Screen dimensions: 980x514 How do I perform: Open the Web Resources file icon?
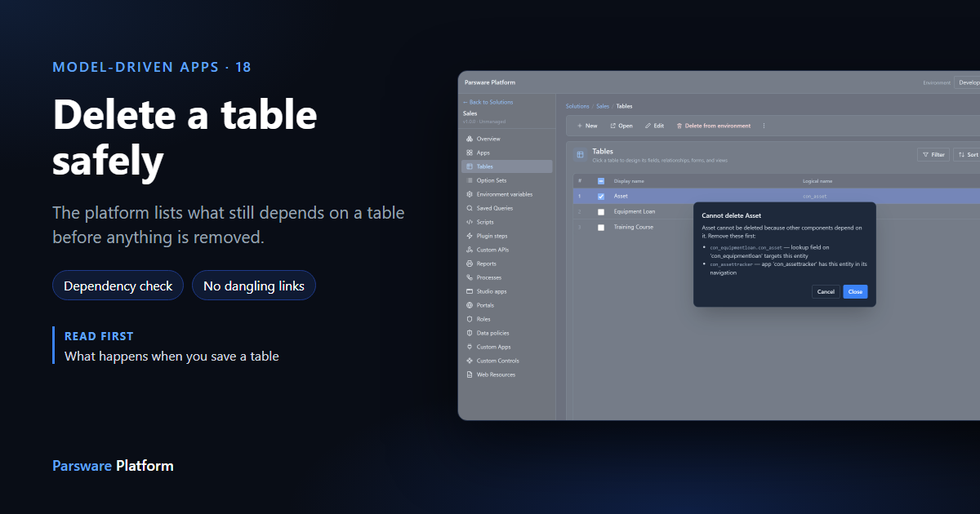(470, 374)
